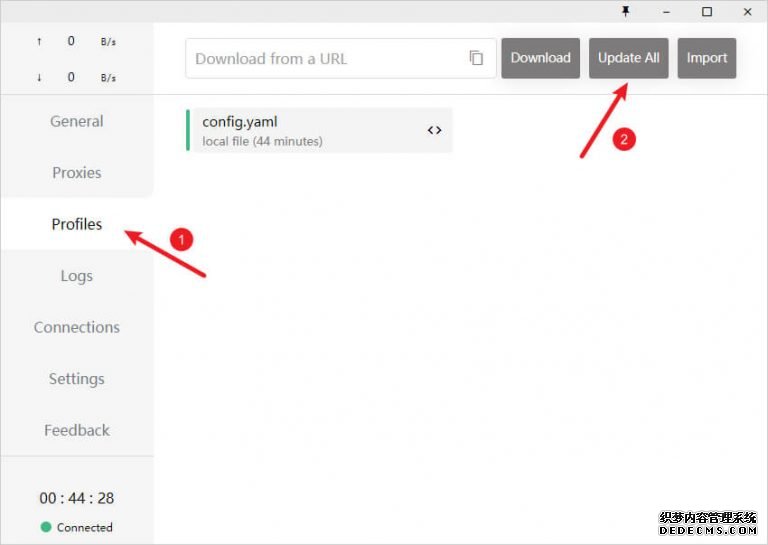Image resolution: width=768 pixels, height=545 pixels.
Task: Go to the Logs tab
Action: coord(77,276)
